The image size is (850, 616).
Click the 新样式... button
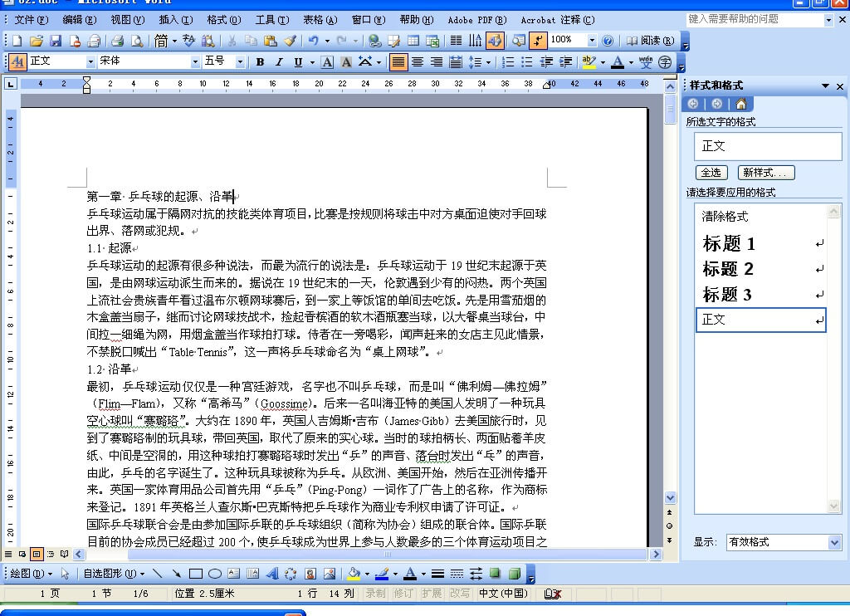[766, 173]
